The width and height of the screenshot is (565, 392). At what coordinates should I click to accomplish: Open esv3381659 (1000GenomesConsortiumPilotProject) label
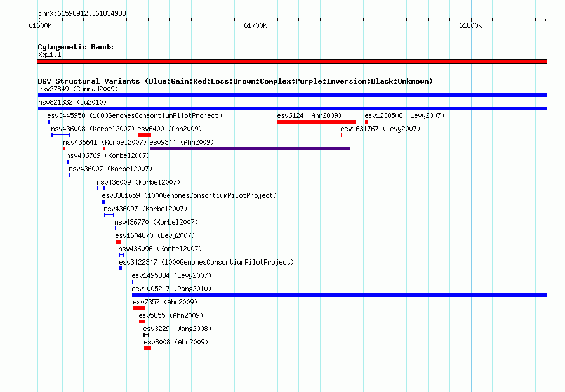[189, 195]
